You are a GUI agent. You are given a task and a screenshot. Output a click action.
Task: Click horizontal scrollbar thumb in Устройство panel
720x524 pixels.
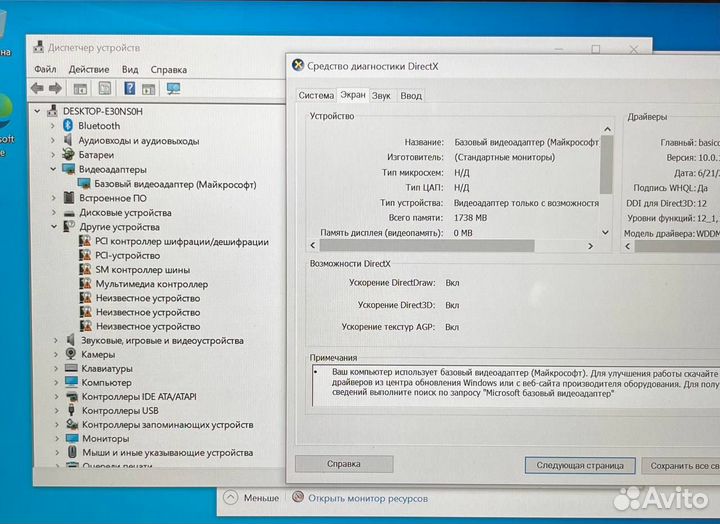pos(427,246)
